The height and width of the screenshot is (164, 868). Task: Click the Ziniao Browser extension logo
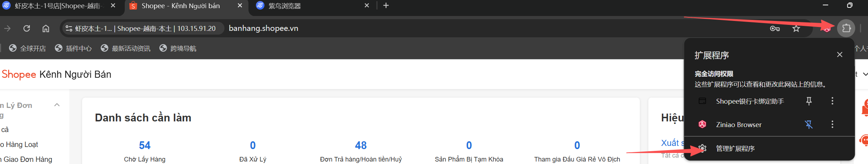point(702,125)
